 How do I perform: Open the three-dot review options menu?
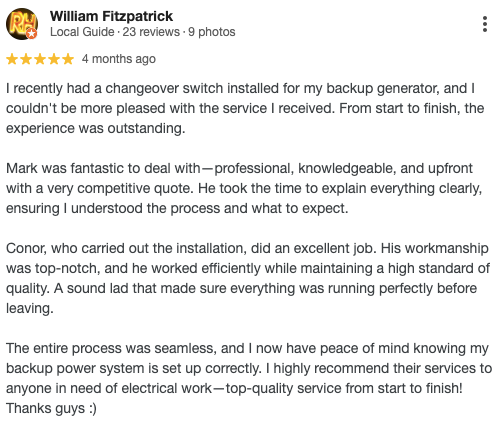485,24
